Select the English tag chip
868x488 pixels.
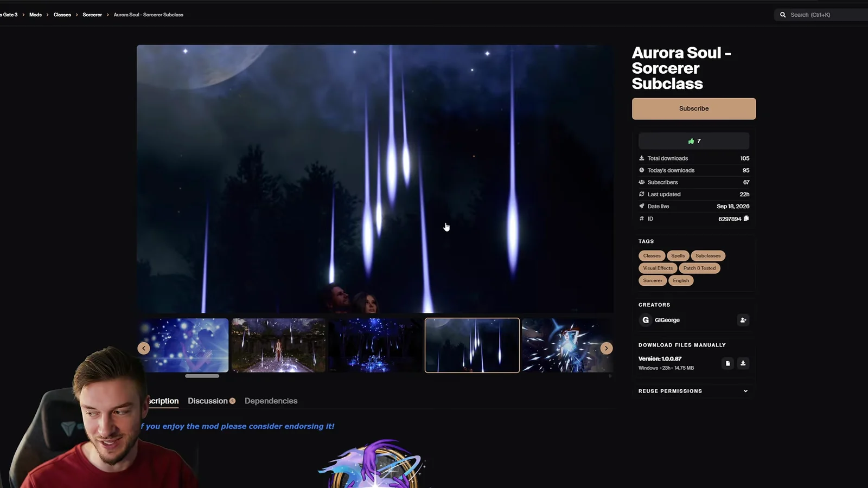pos(681,280)
